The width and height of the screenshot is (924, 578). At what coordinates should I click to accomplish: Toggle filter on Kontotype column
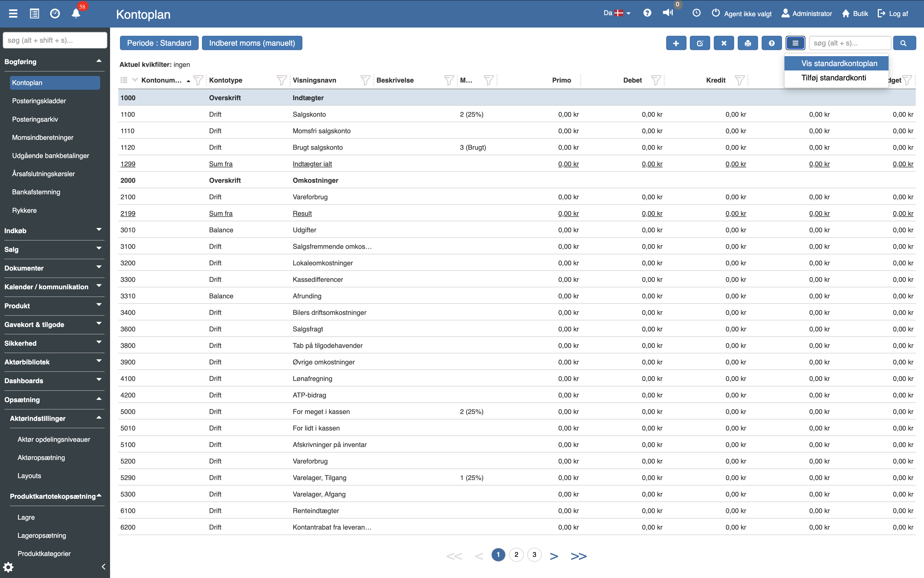281,80
